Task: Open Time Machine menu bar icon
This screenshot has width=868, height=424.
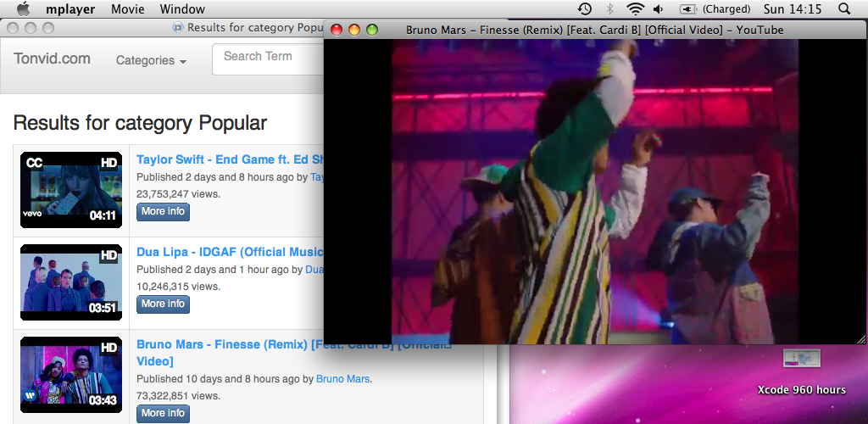Action: pos(585,8)
